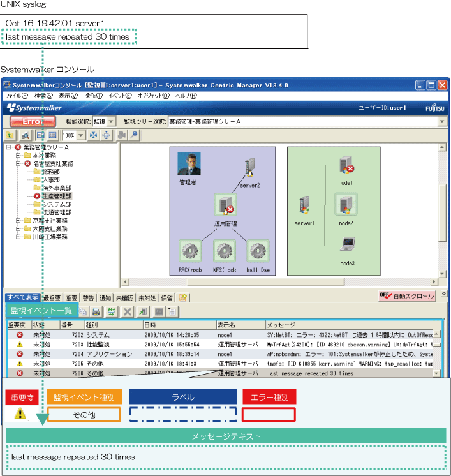Select システム部 in the tree
Screen dimensions: 451x476
pos(56,204)
